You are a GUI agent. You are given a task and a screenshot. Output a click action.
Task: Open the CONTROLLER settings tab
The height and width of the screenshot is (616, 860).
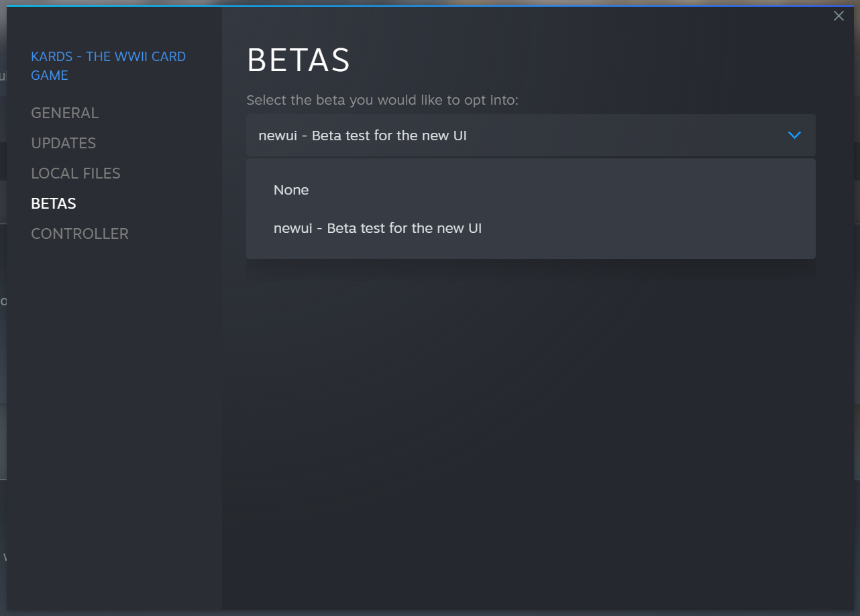pos(80,234)
